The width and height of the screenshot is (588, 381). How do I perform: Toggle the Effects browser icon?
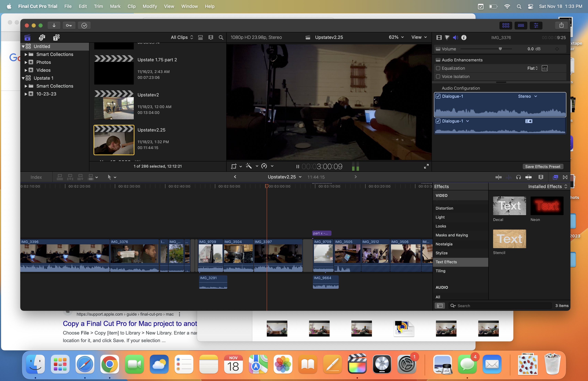(555, 177)
